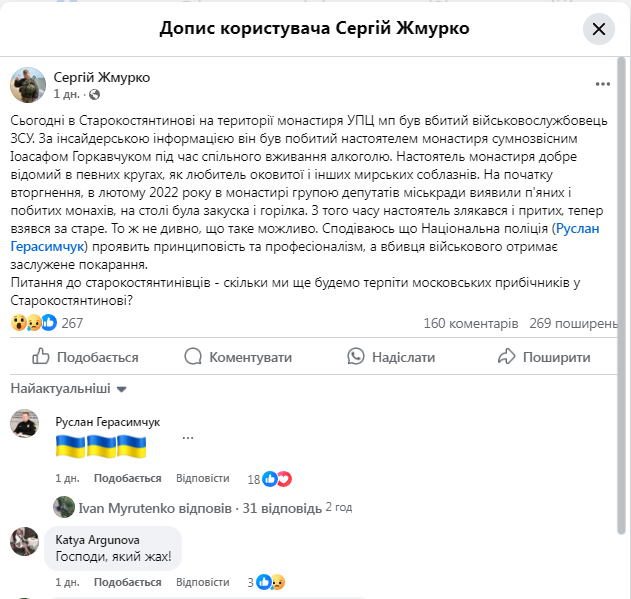The image size is (631, 599).
Task: Open three-dot menu on Руслан Герасимчук's comment
Action: (x=188, y=438)
